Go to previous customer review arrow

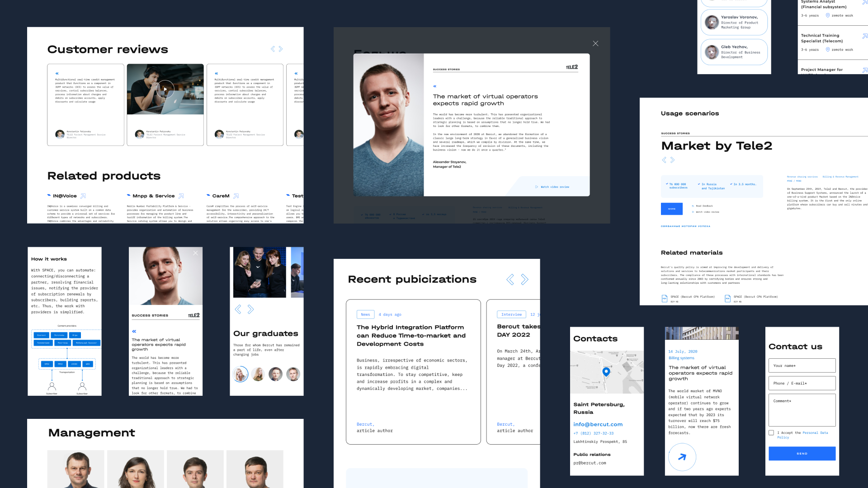coord(273,49)
